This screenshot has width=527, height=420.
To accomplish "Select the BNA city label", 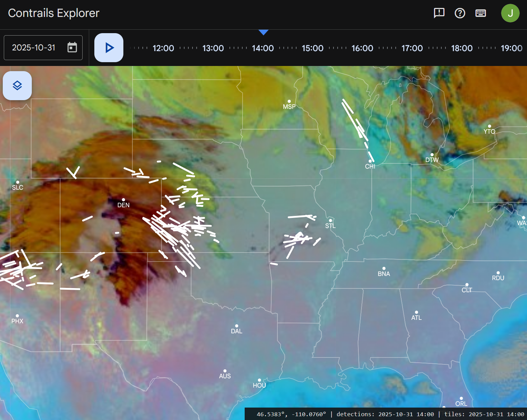I will 384,274.
